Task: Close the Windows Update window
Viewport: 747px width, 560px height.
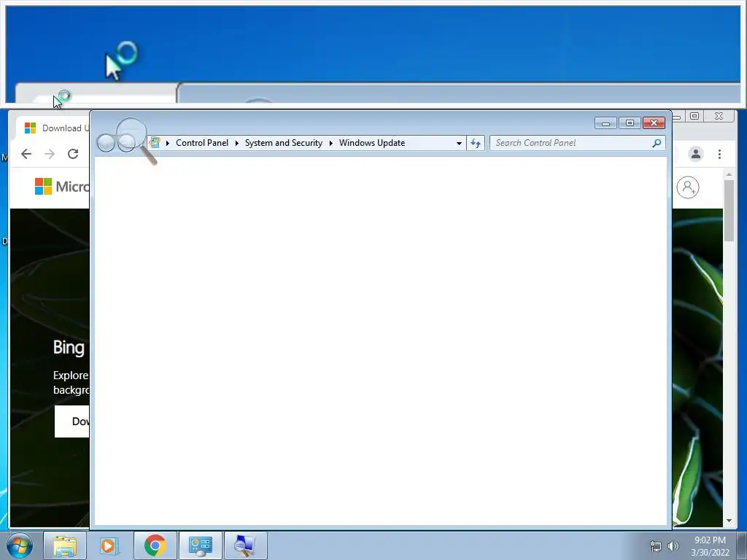Action: (x=654, y=123)
